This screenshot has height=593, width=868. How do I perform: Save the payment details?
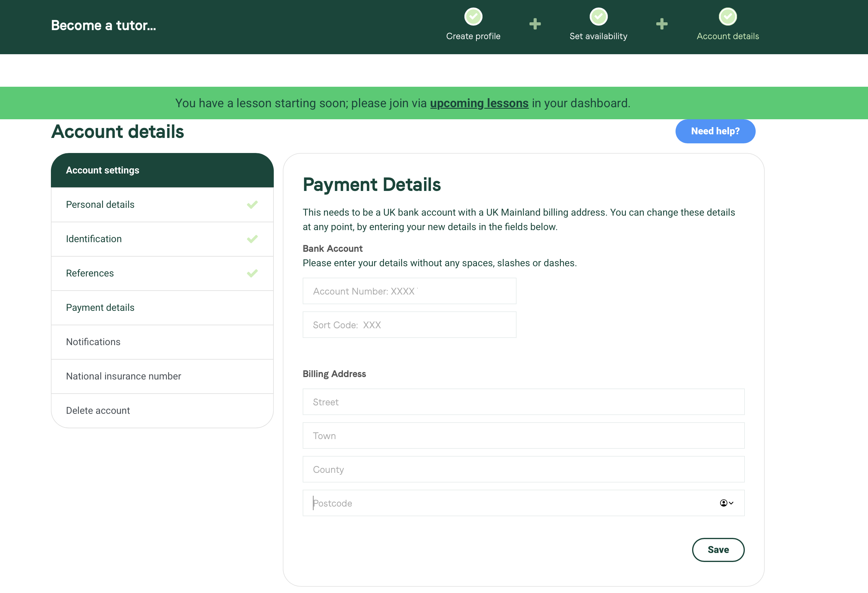tap(718, 550)
